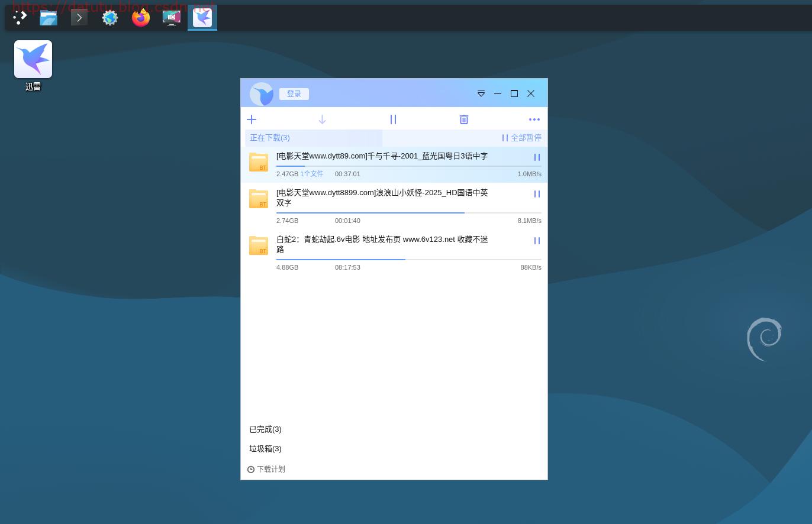The image size is (812, 524).
Task: Click the plus icon to add new download
Action: [252, 119]
